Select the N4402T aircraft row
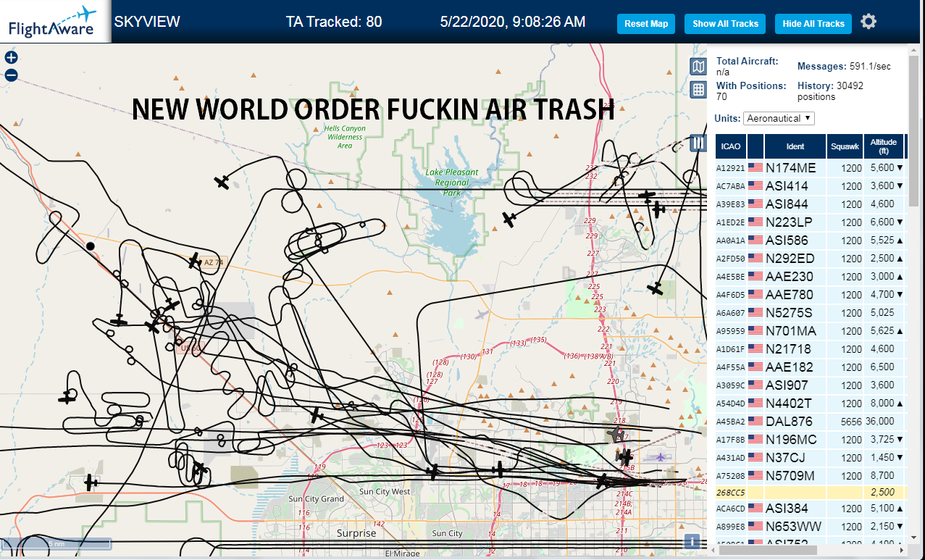This screenshot has width=925, height=560. coord(811,404)
